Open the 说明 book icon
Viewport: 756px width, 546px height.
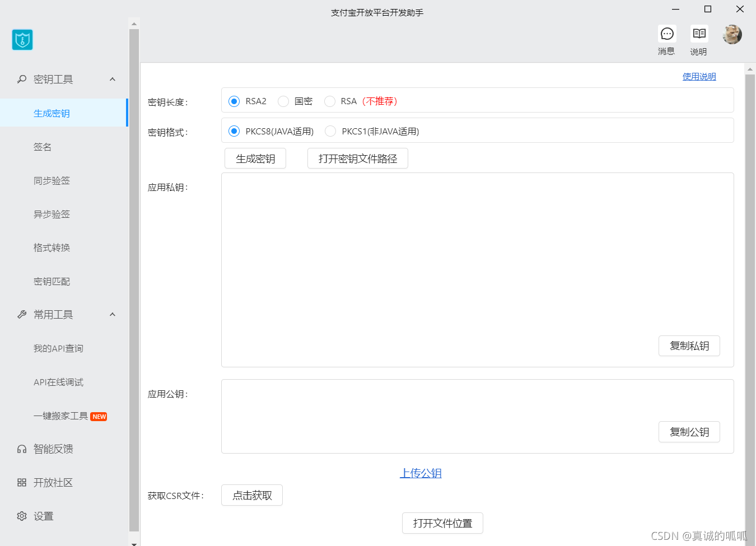(x=699, y=34)
